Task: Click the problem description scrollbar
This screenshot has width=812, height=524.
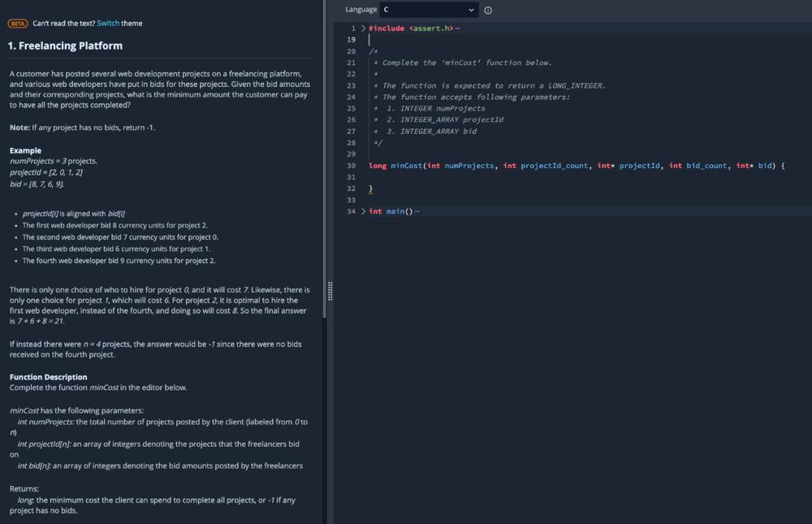Action: tap(325, 162)
